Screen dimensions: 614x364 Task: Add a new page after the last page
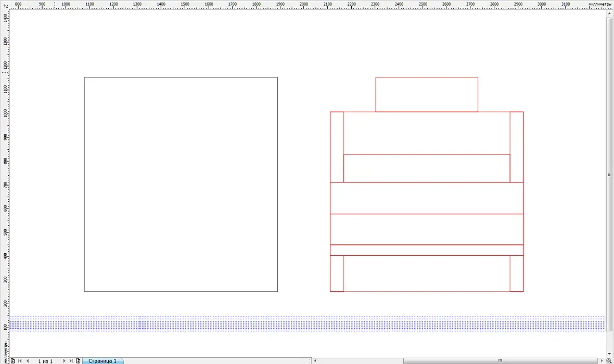pyautogui.click(x=79, y=361)
